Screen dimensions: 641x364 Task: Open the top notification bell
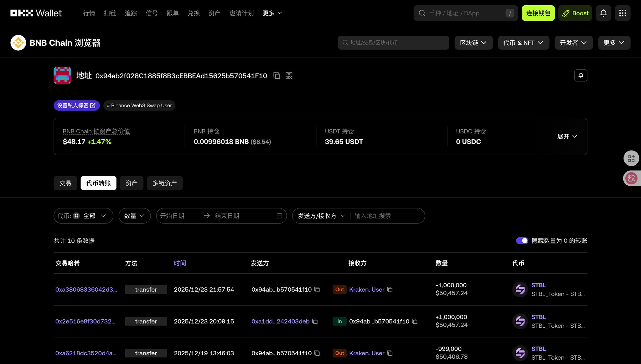(603, 13)
